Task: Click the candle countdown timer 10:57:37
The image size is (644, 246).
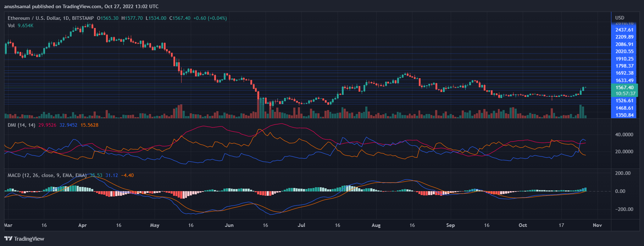Action: click(624, 94)
